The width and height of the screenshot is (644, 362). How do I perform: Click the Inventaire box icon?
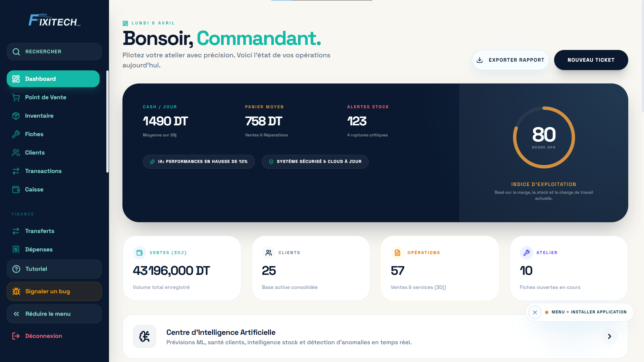pyautogui.click(x=16, y=116)
